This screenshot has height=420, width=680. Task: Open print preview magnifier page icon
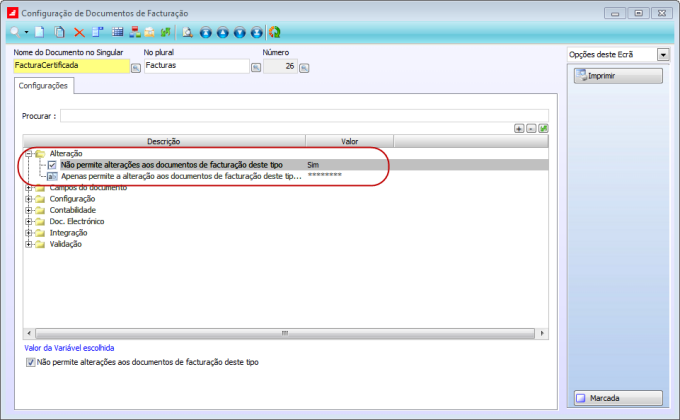point(187,32)
